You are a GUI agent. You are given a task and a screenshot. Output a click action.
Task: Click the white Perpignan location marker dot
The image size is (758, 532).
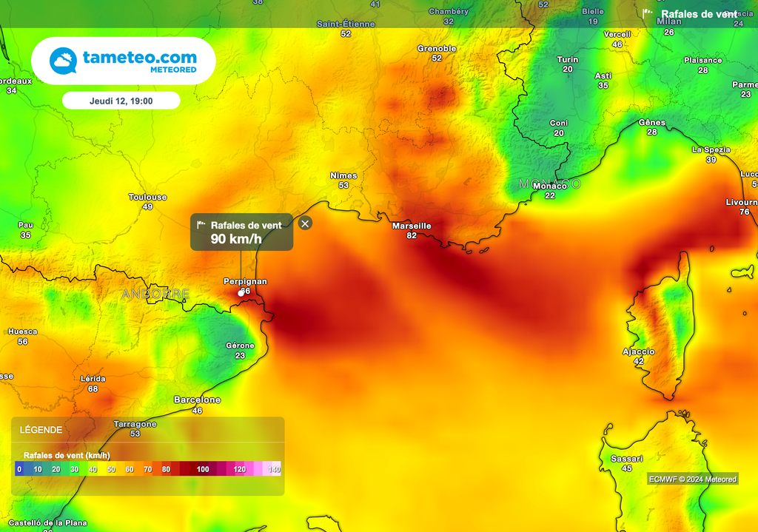(x=241, y=293)
